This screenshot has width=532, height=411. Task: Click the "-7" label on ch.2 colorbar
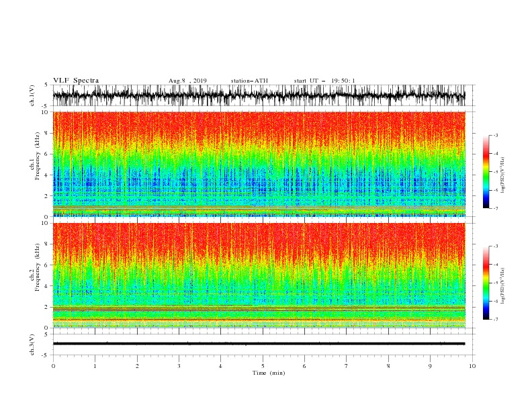(x=495, y=320)
